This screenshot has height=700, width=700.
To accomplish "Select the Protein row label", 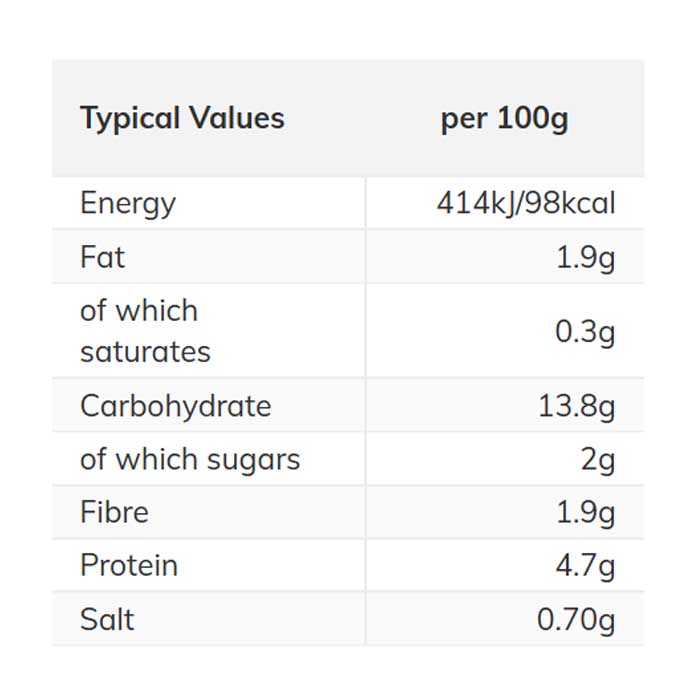I will [x=129, y=565].
